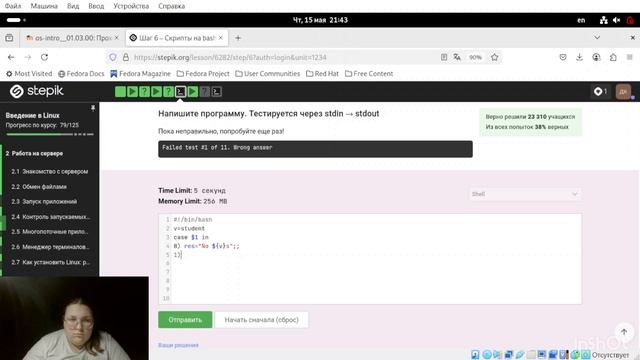Open the Вид menu

point(73,6)
